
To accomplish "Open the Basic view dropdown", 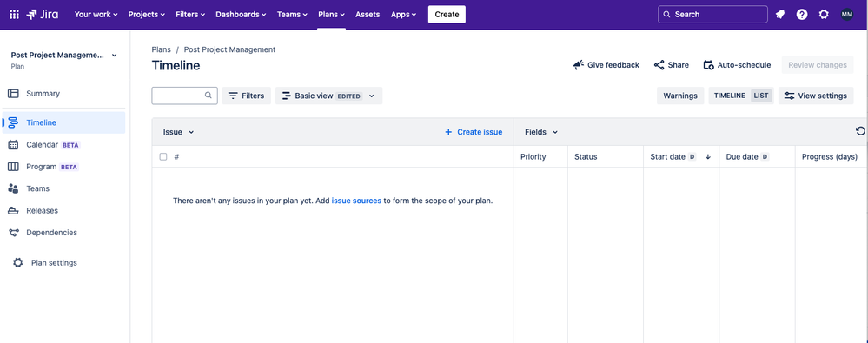I will (x=328, y=96).
